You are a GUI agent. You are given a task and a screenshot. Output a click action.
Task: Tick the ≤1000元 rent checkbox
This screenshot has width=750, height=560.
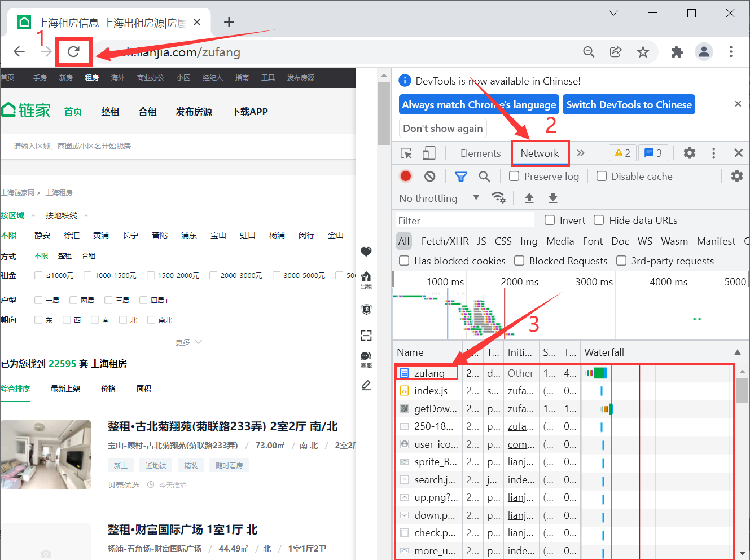coord(38,275)
